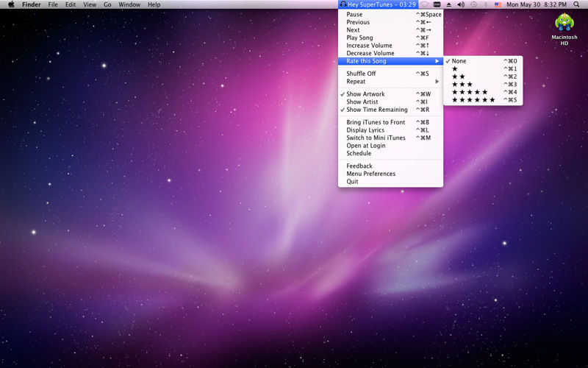Open the Edit menu
The image size is (588, 368).
click(x=71, y=4)
